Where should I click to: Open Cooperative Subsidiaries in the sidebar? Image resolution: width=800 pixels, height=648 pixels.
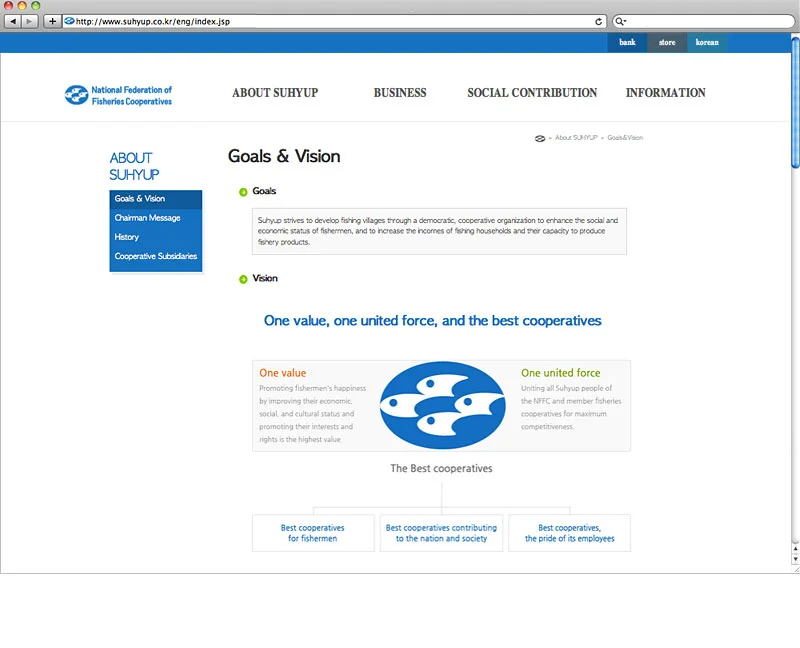coord(156,256)
